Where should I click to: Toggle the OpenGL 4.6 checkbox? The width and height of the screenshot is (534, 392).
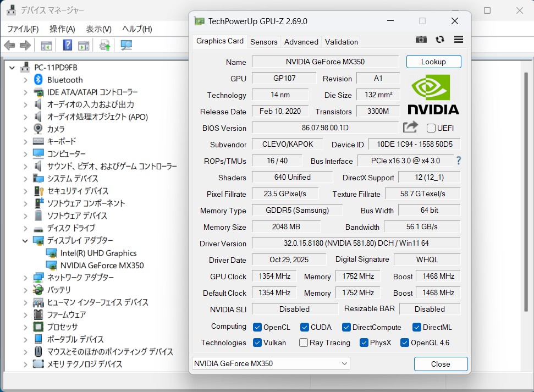[x=405, y=343]
